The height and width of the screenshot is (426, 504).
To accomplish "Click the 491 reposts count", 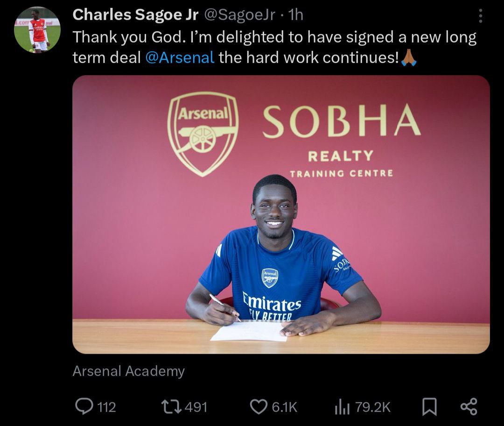I will (x=196, y=407).
